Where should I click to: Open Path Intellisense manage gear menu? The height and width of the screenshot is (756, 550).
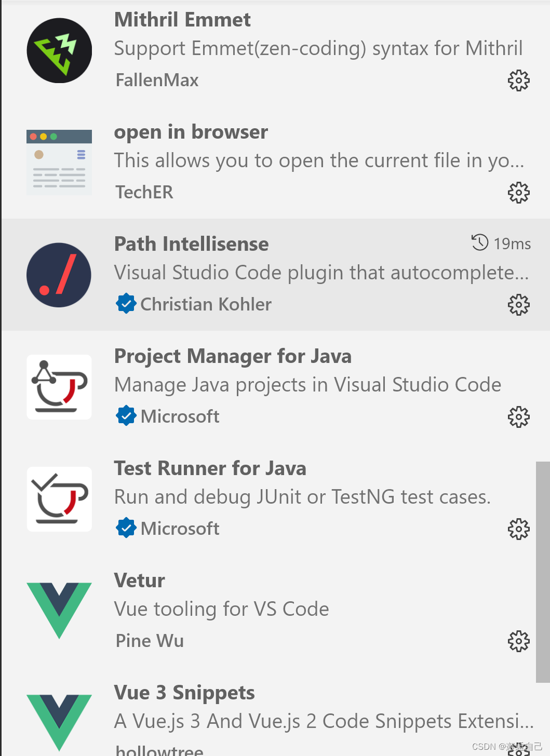[x=518, y=305]
